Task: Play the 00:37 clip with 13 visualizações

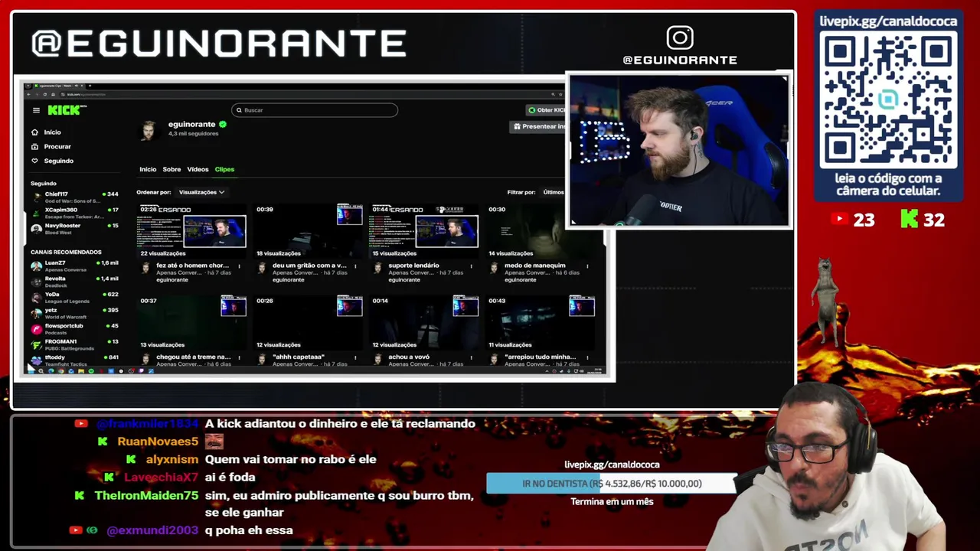Action: 192,321
